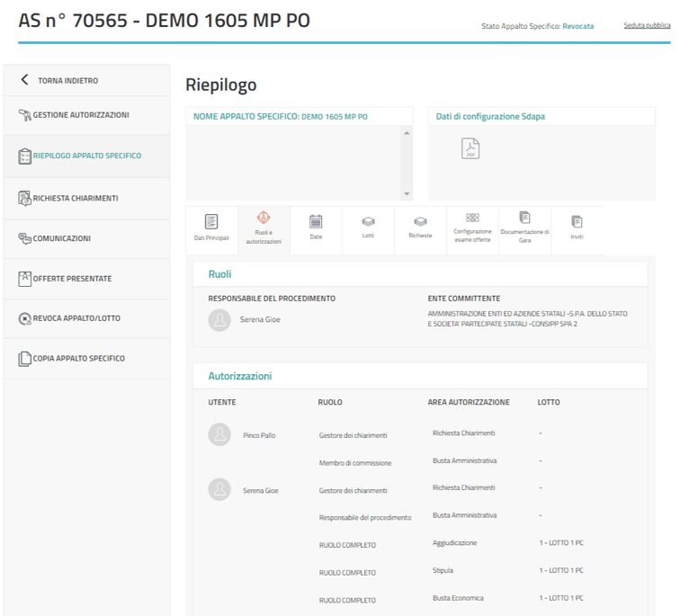The width and height of the screenshot is (679, 616).
Task: Switch to Documentazione di Gara tab
Action: [524, 228]
